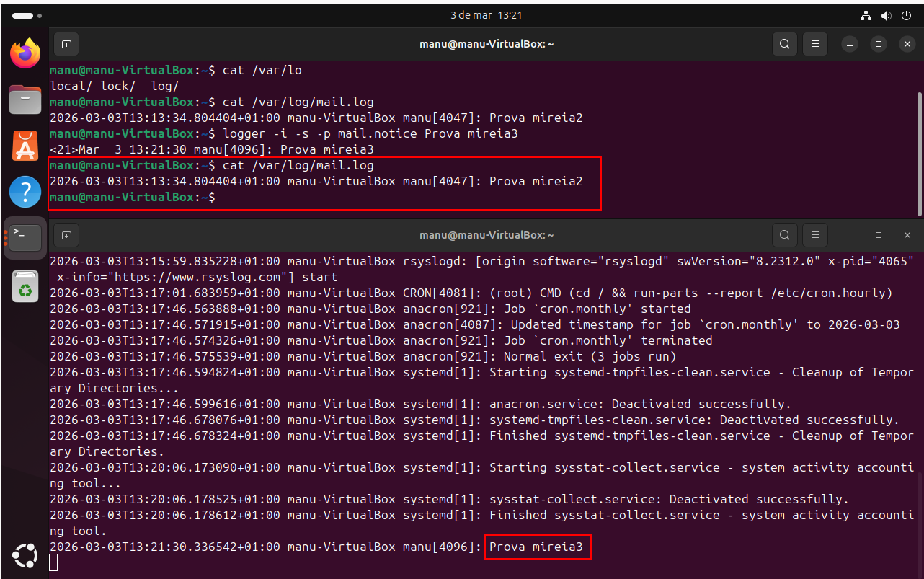Open hamburger menu in bottom terminal
924x579 pixels.
click(815, 235)
